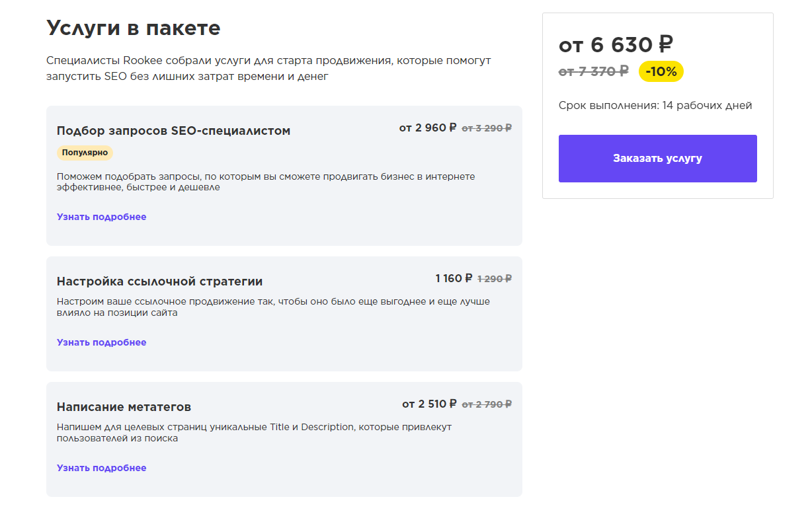Click the "от 2 960 ₽" service price
Screen dimensions: 812x524
coord(427,128)
